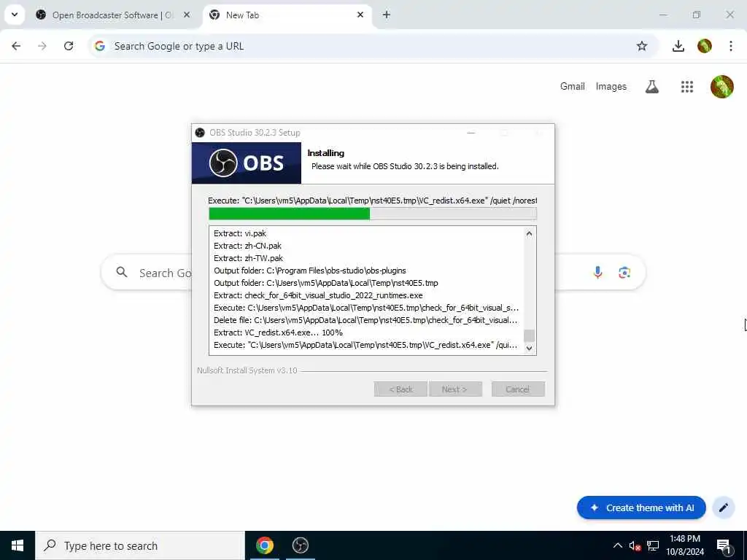Screen dimensions: 747x560
Task: Reload the current page
Action: [69, 46]
